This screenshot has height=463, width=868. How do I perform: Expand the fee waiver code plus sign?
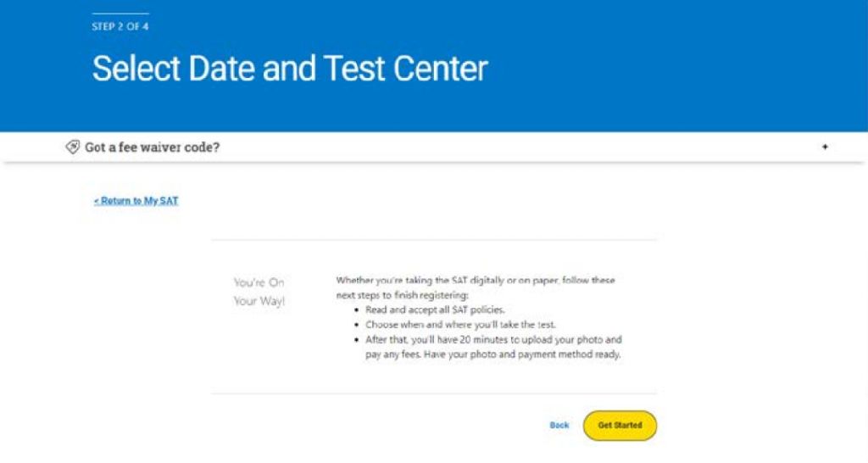(825, 147)
